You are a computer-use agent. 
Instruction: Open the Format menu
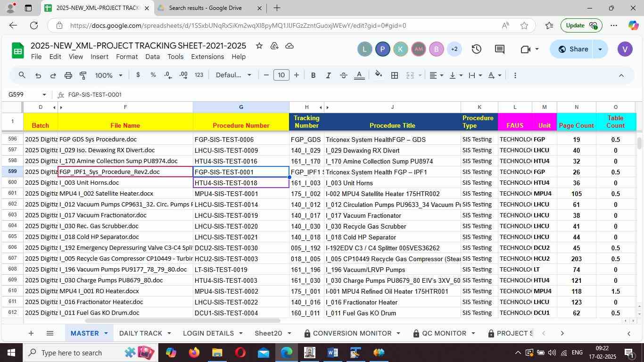pyautogui.click(x=127, y=57)
